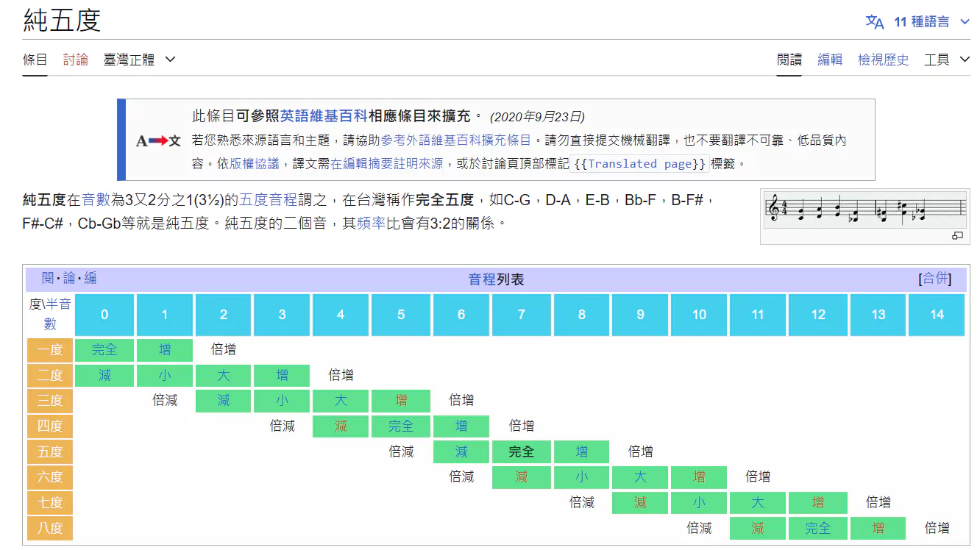
Task: Open the 參考外語維基百科擴充條目 link
Action: coord(456,140)
